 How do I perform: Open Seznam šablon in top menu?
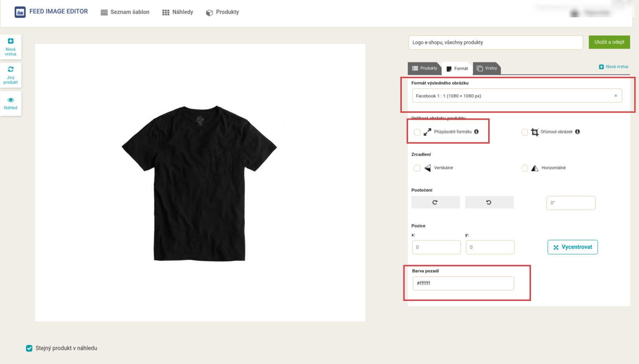click(x=125, y=12)
